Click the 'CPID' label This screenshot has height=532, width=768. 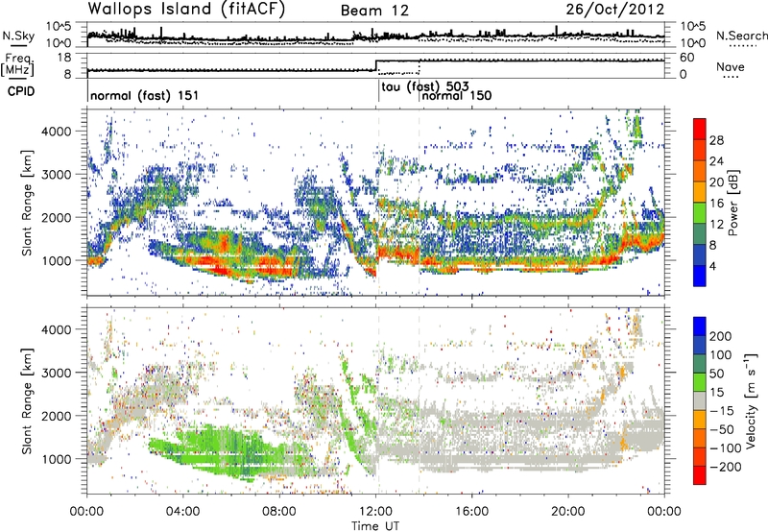point(21,91)
